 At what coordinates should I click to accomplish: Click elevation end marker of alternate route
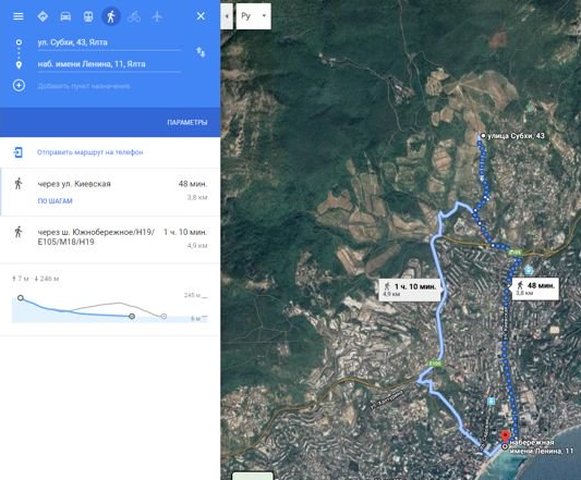(x=164, y=316)
